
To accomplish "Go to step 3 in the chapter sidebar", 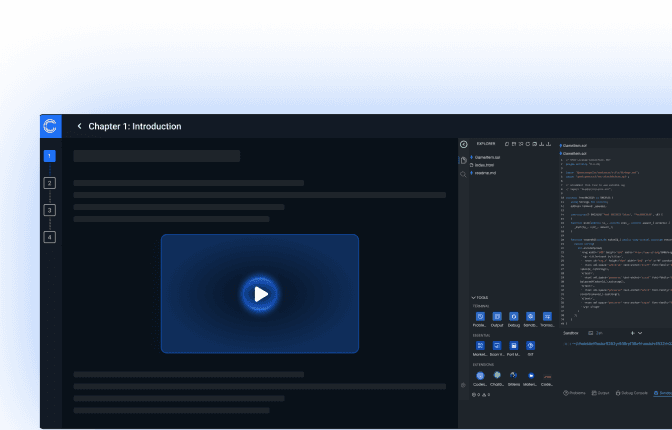I will 50,210.
